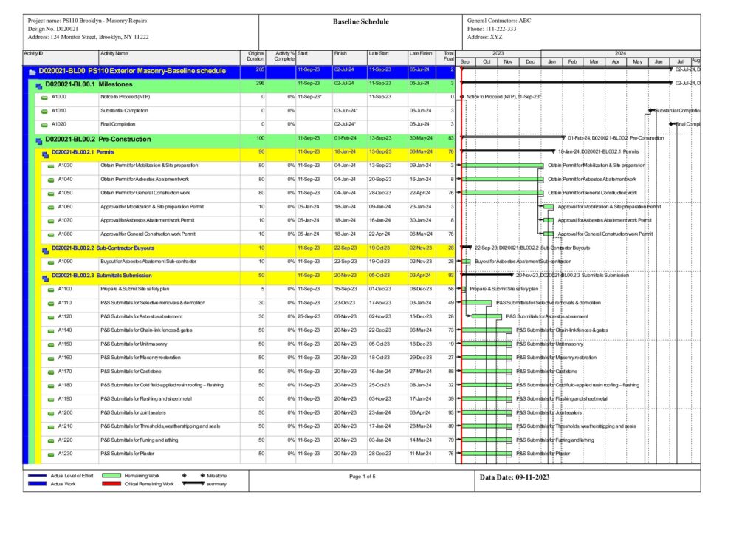Image resolution: width=756 pixels, height=535 pixels.
Task: Sort by the Activity ID column header
Action: click(x=33, y=53)
